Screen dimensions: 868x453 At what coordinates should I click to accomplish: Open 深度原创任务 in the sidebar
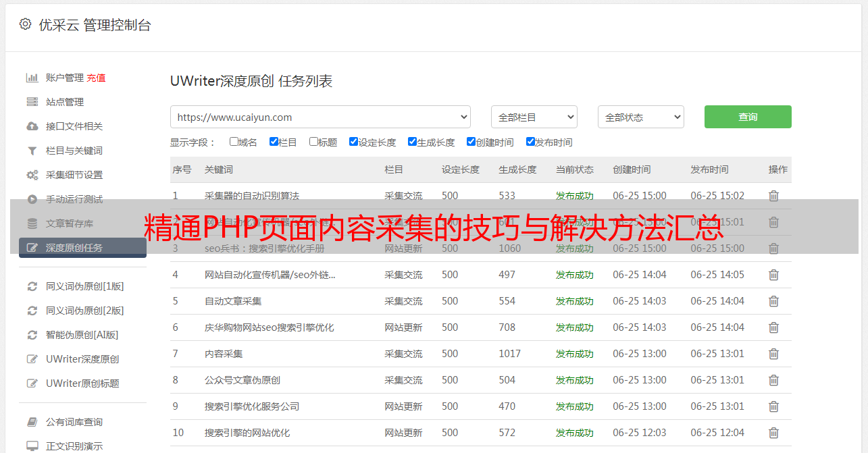pyautogui.click(x=82, y=248)
